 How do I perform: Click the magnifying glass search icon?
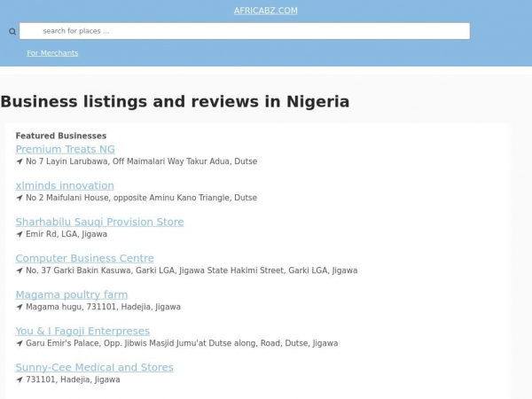click(12, 32)
